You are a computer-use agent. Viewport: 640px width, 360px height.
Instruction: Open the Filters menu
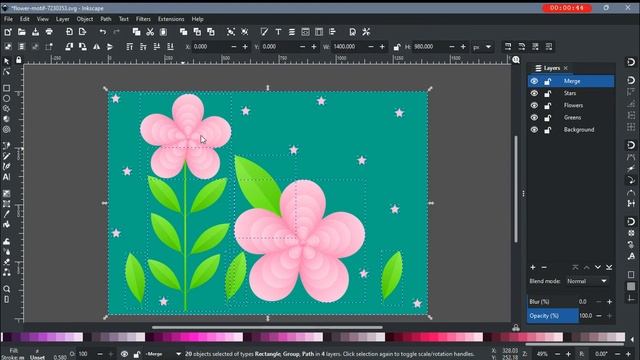[x=143, y=19]
